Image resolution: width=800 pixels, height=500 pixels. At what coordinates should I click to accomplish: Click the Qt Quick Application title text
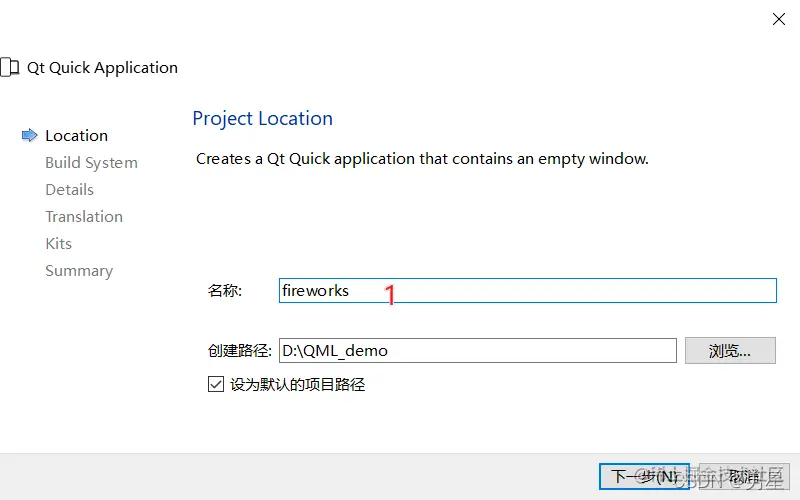tap(102, 68)
